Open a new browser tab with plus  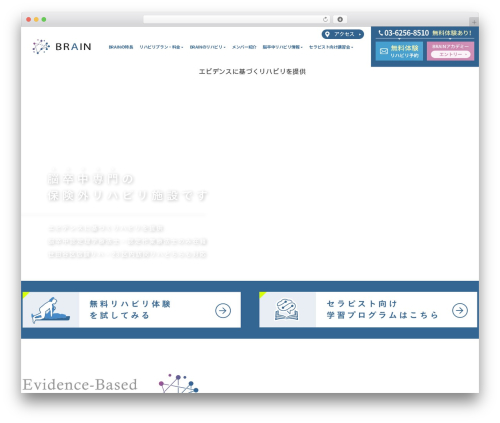tap(474, 22)
